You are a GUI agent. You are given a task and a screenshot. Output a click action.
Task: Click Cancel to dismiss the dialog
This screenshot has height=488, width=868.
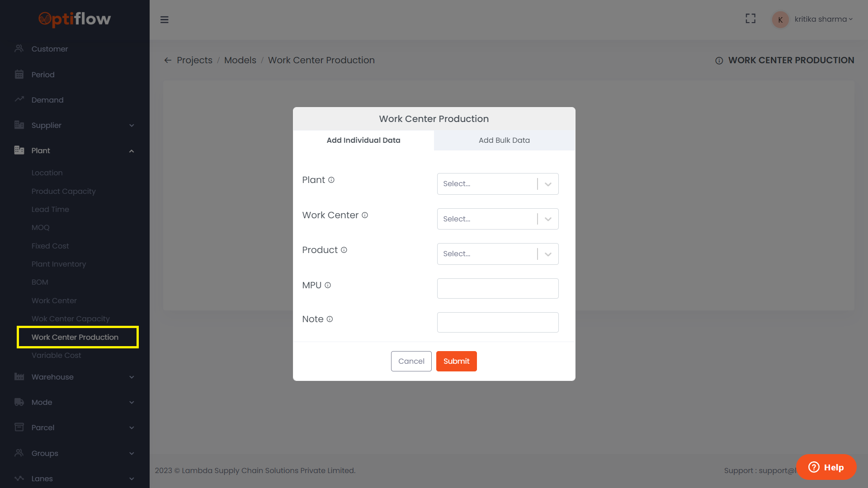tap(411, 361)
